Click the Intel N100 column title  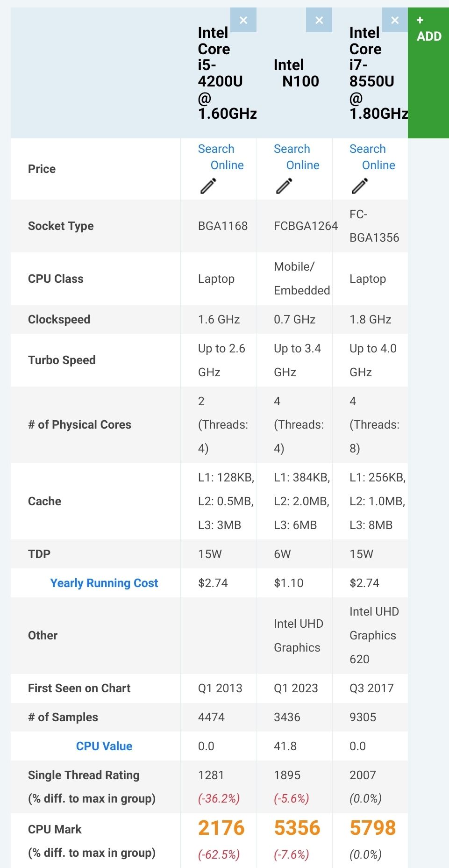[x=296, y=73]
